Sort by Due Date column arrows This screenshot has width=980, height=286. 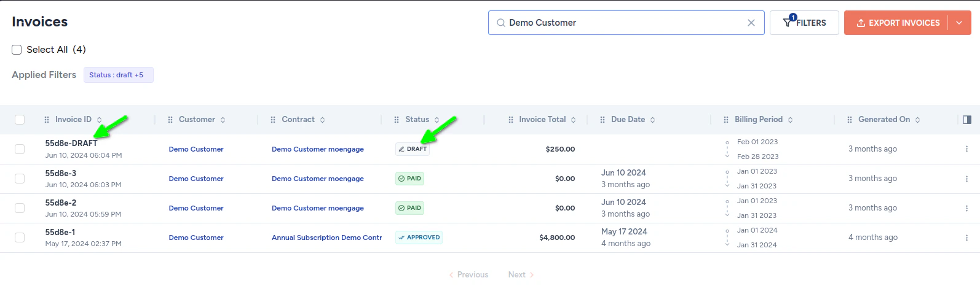[653, 120]
